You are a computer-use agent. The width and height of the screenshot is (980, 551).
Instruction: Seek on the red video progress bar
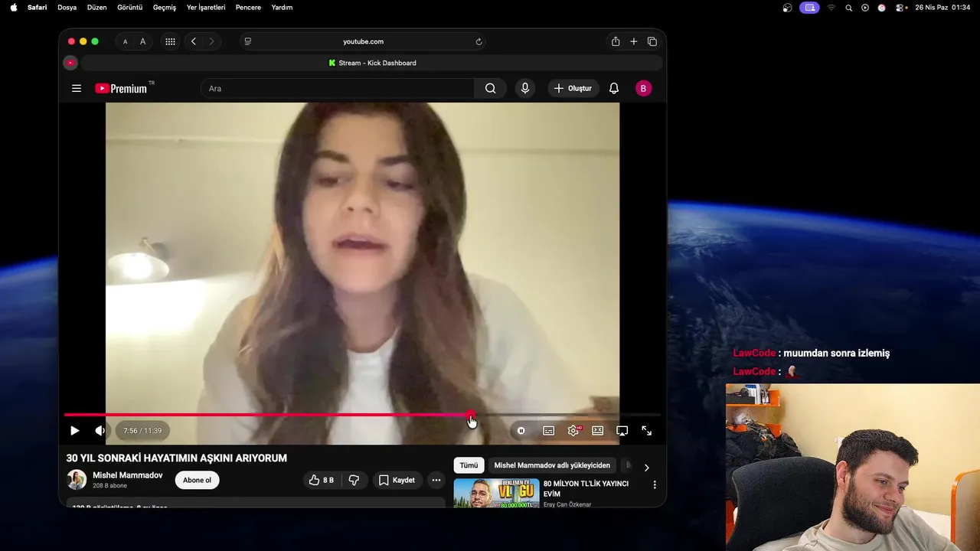click(362, 415)
